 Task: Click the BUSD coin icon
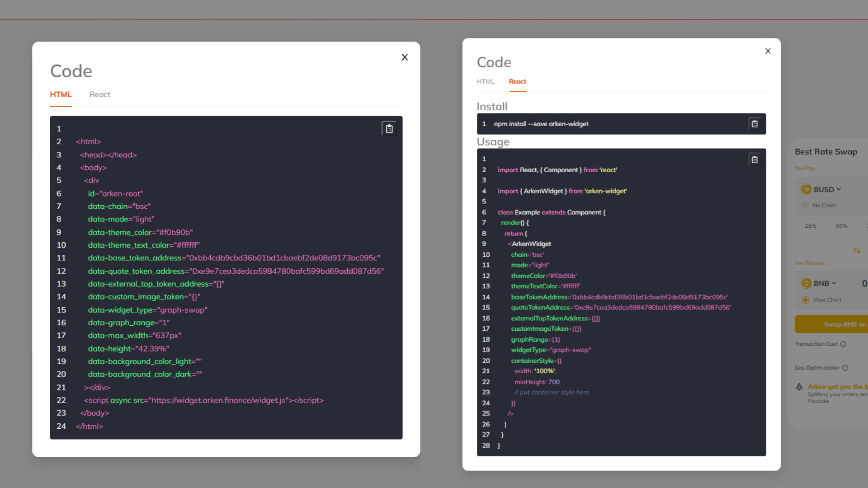coord(806,189)
